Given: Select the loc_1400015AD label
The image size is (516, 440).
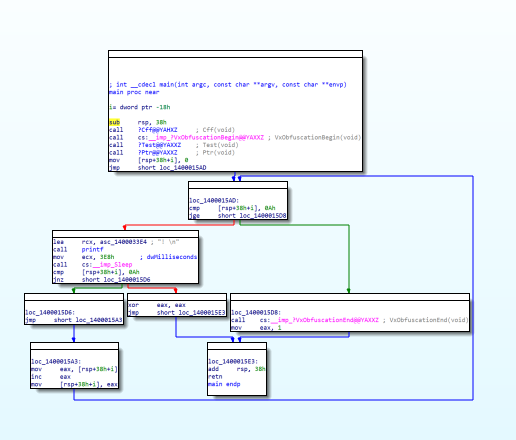Looking at the screenshot, I should click(x=214, y=201).
